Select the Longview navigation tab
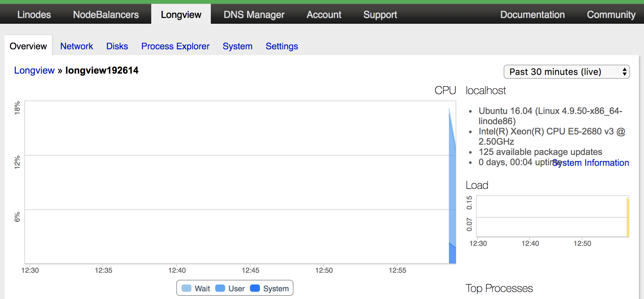This screenshot has width=644, height=299. [x=181, y=14]
